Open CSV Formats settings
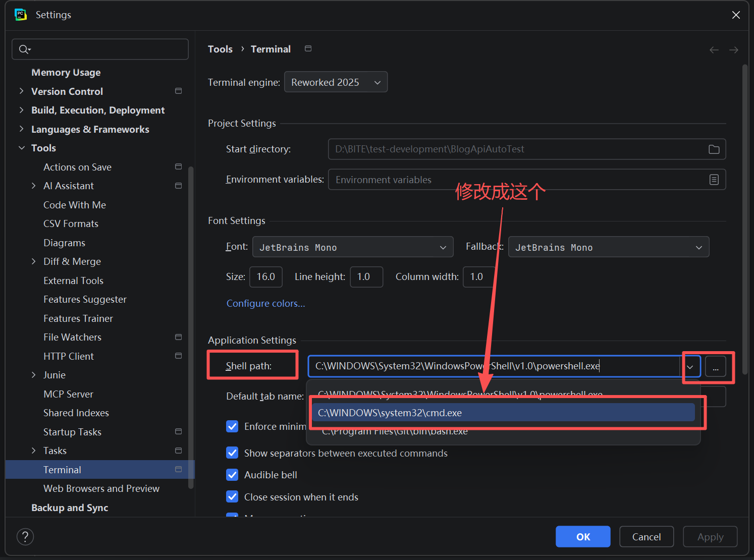Image resolution: width=754 pixels, height=560 pixels. coord(71,223)
